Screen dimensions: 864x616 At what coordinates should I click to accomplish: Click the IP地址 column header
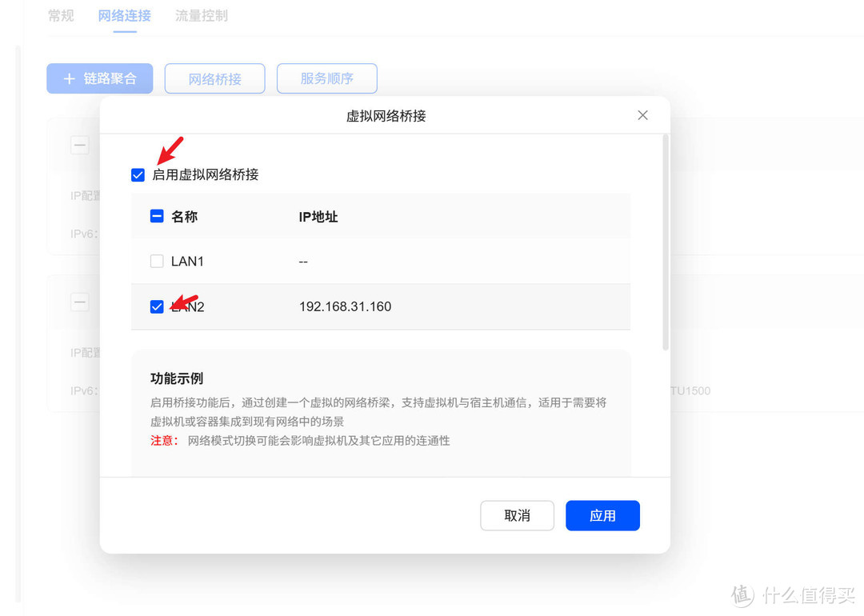tap(318, 215)
